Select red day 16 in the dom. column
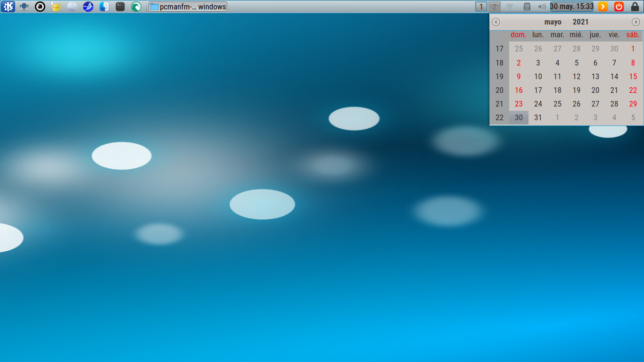The height and width of the screenshot is (362, 644). (x=519, y=90)
